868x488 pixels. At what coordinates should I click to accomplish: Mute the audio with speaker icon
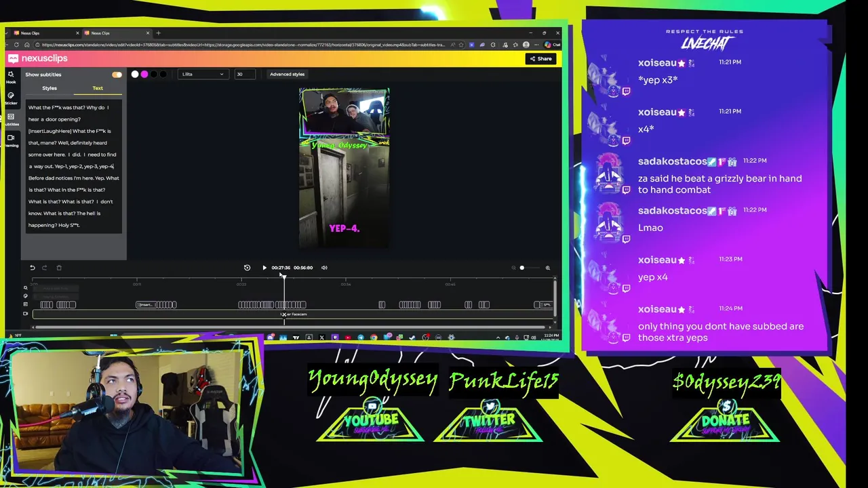[x=324, y=268]
